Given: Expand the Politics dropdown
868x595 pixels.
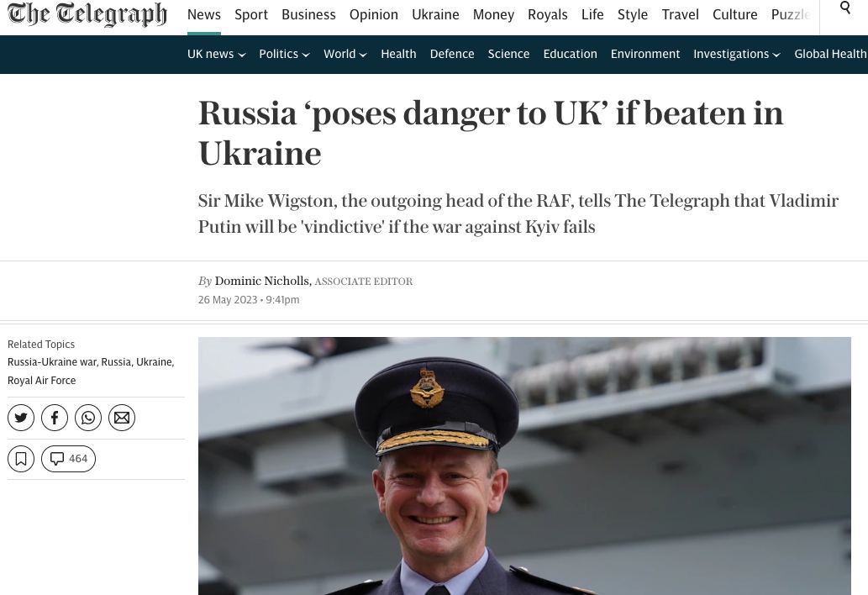Looking at the screenshot, I should click(285, 55).
